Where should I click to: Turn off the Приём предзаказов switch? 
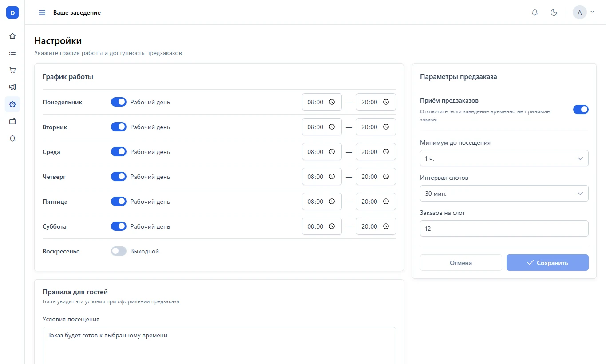click(x=581, y=109)
